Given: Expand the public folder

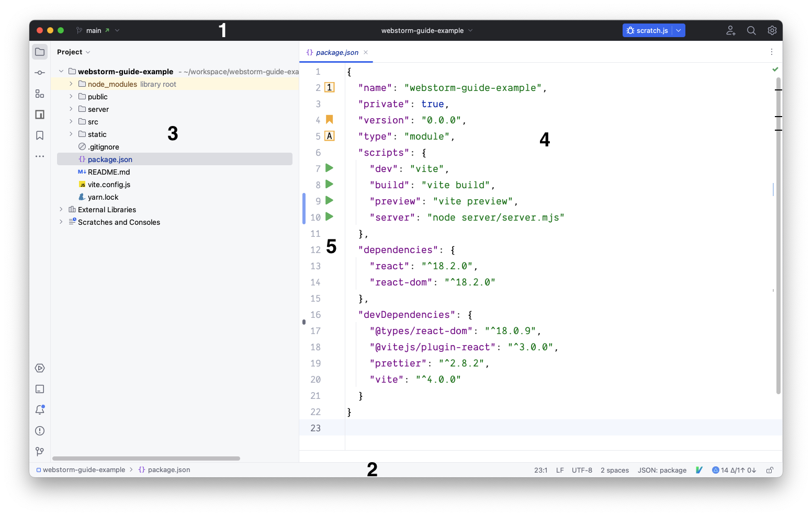Looking at the screenshot, I should (71, 96).
